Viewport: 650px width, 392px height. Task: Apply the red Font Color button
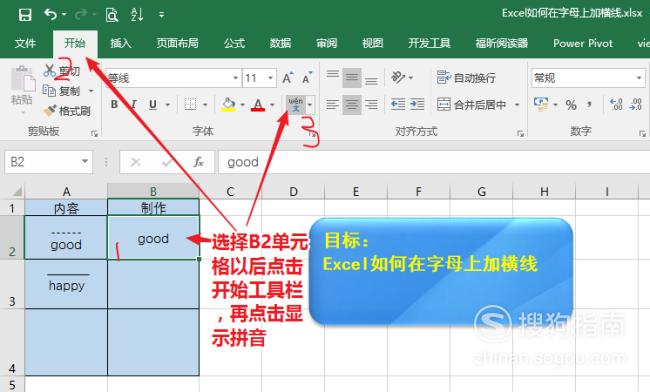click(258, 104)
